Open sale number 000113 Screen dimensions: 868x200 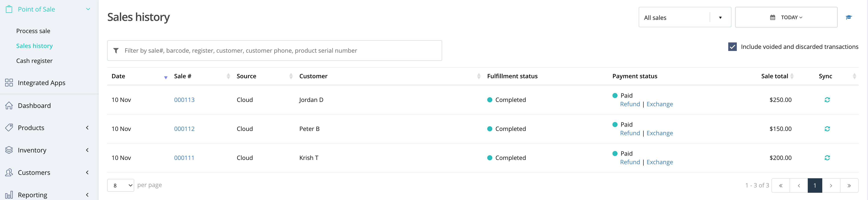coord(184,100)
